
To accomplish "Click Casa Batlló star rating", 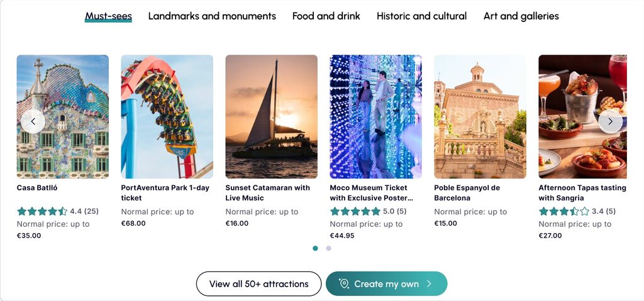I will point(42,211).
